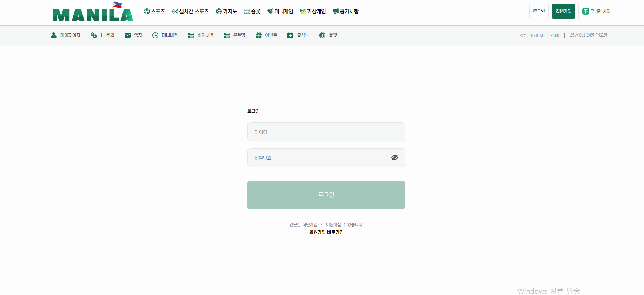Click the 1:1문의 chat icon
Image resolution: width=644 pixels, height=295 pixels.
[93, 35]
